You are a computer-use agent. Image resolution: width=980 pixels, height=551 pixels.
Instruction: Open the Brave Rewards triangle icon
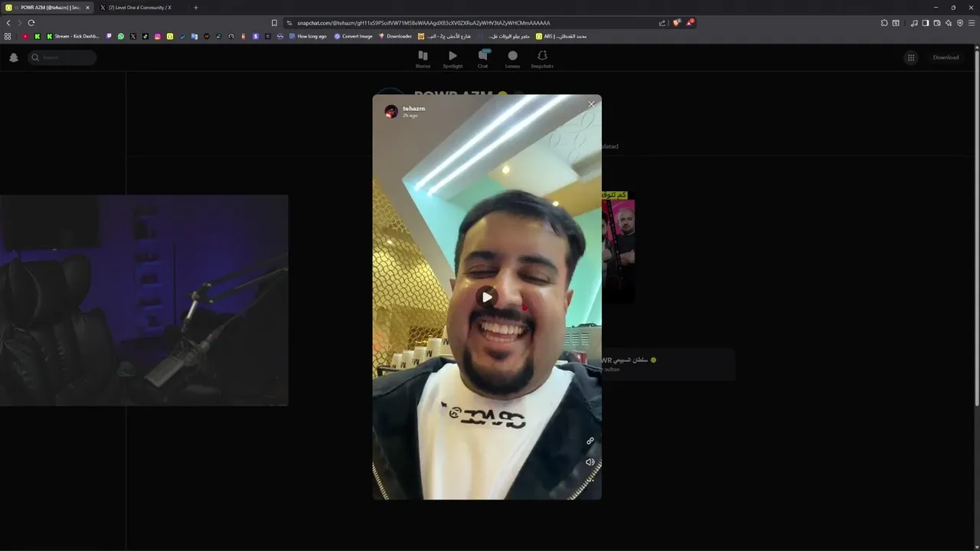pos(690,23)
